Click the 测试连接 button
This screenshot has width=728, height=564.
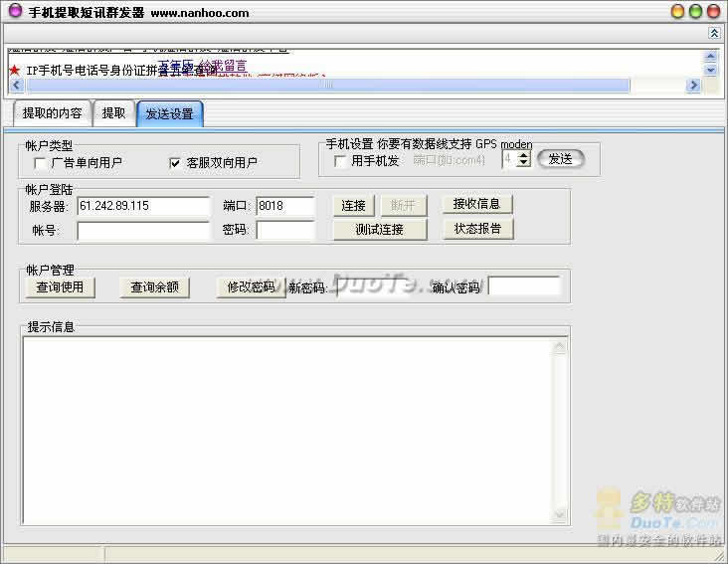click(380, 230)
